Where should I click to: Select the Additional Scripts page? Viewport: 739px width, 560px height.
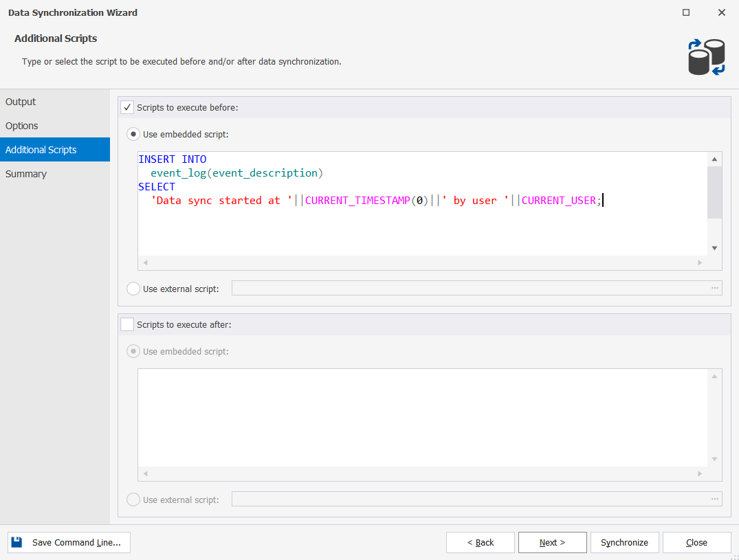(55, 150)
